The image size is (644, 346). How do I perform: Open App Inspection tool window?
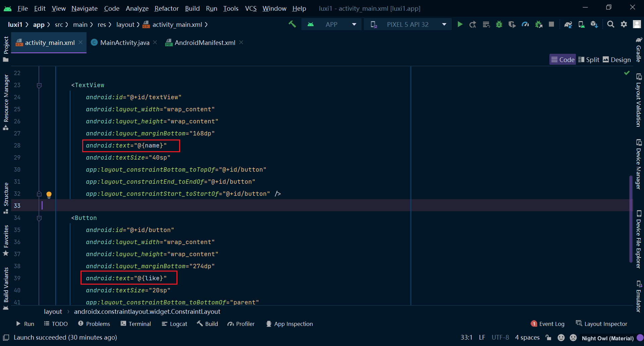pos(289,324)
